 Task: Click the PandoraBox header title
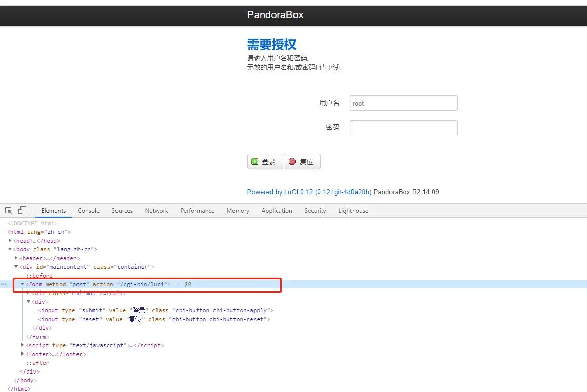(275, 15)
